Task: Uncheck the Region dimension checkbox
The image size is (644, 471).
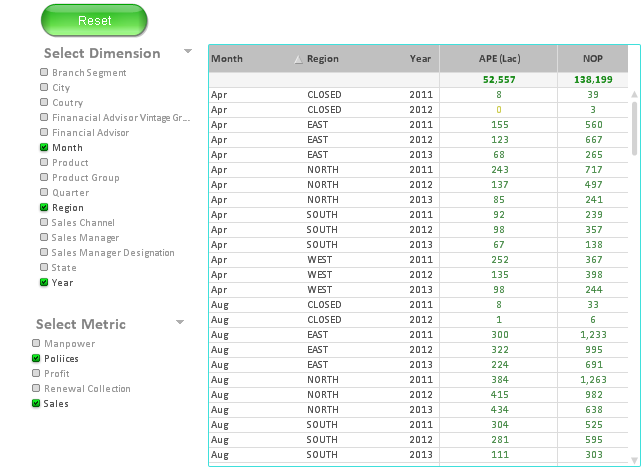Action: pos(44,208)
